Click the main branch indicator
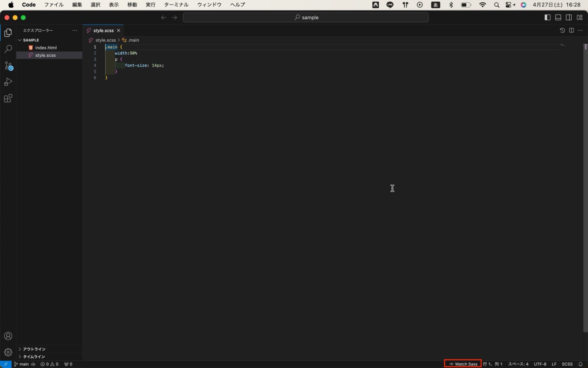 (21, 364)
